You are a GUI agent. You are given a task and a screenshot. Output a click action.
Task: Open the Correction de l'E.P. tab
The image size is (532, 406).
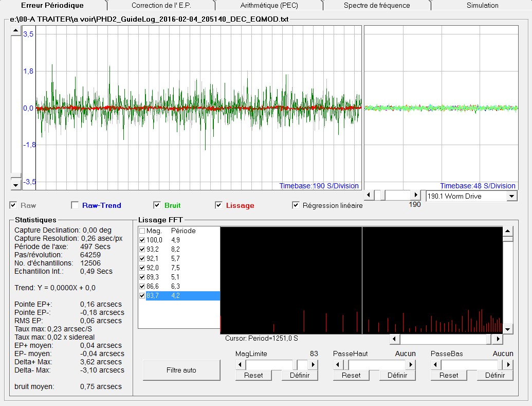161,5
